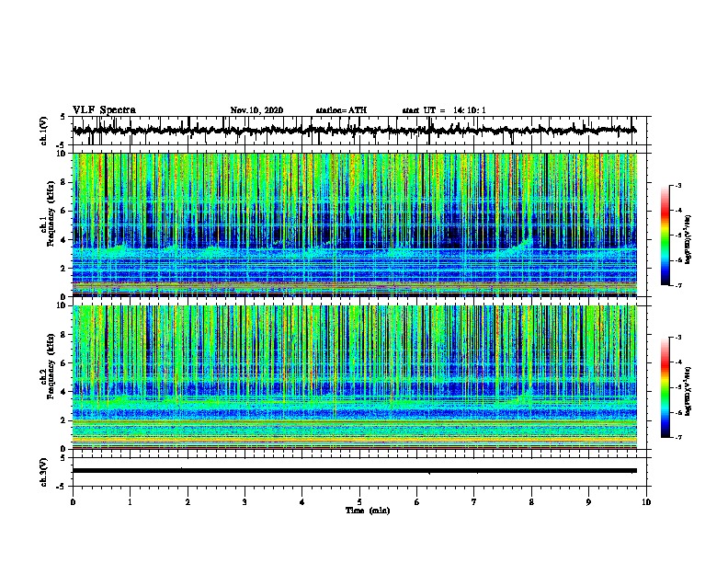This screenshot has height=563, width=728.
Task: Select the ch.2 "Frequency (kHz)" axis label
Action: 51,366
